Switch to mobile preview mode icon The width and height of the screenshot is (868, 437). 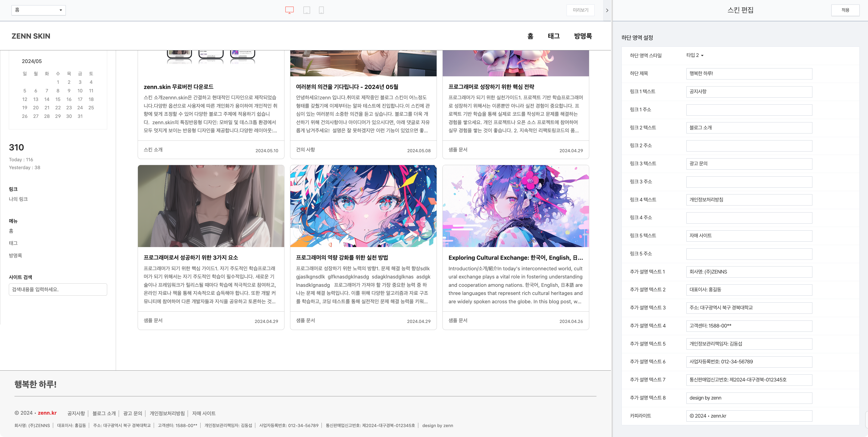coord(321,10)
